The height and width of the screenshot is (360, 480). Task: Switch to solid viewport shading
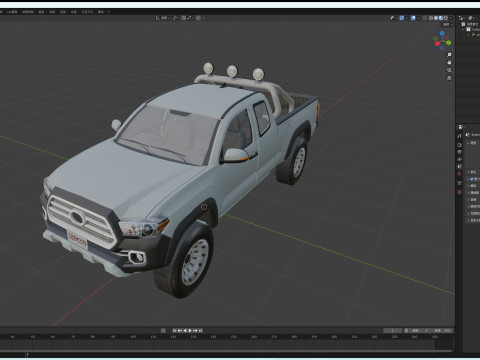[436, 18]
